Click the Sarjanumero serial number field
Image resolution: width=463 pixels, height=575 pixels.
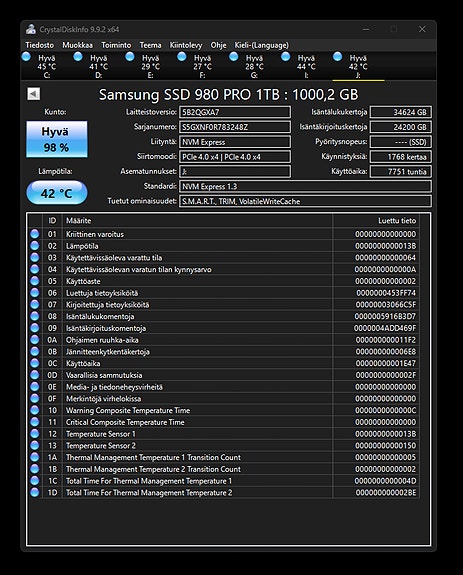[235, 127]
